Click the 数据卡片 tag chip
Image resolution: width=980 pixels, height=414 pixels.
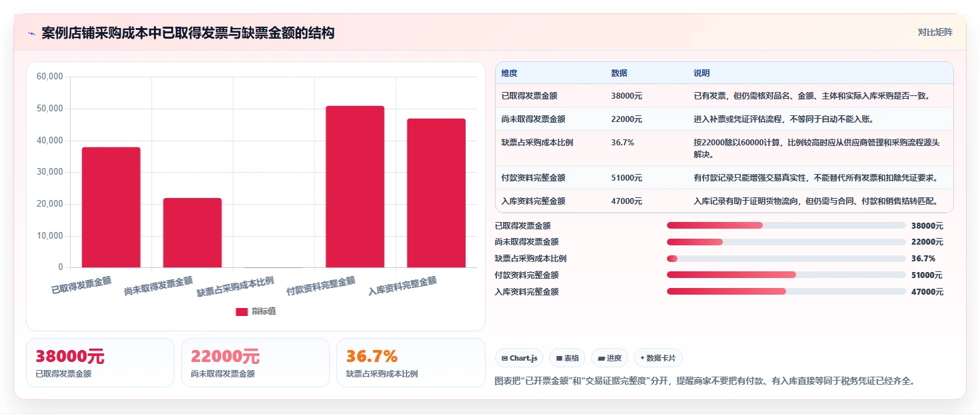tap(658, 358)
